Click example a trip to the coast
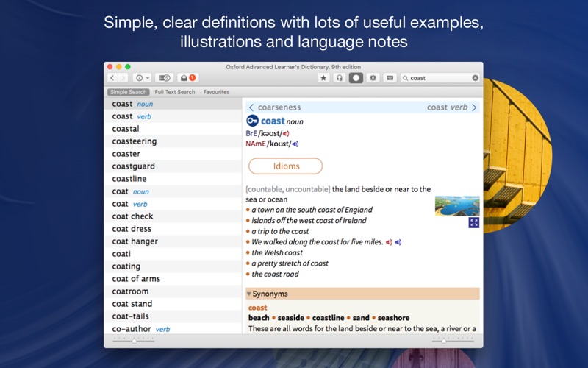 click(280, 231)
